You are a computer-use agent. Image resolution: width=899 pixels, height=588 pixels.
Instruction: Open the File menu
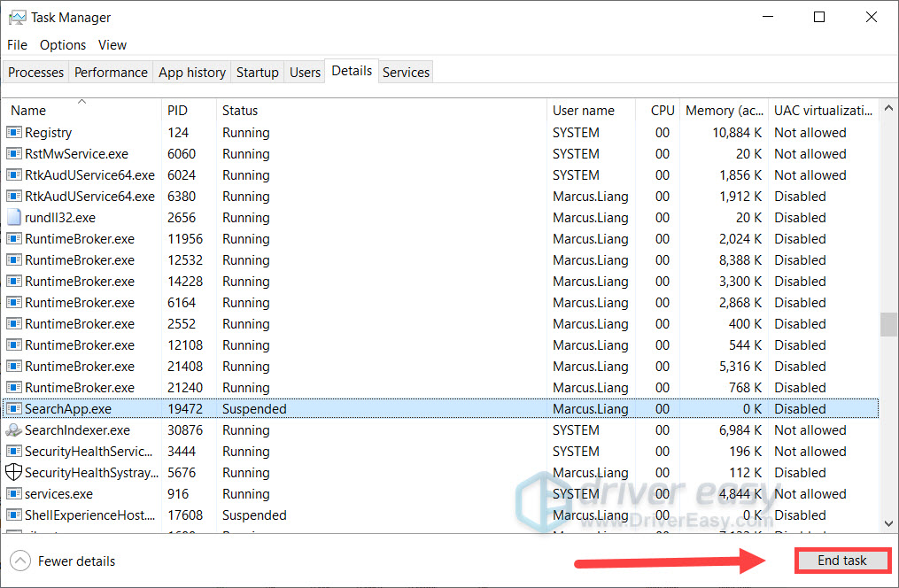click(17, 44)
